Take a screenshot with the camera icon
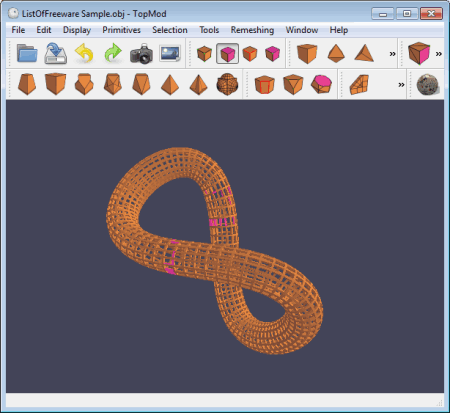Image resolution: width=450 pixels, height=413 pixels. pos(142,53)
